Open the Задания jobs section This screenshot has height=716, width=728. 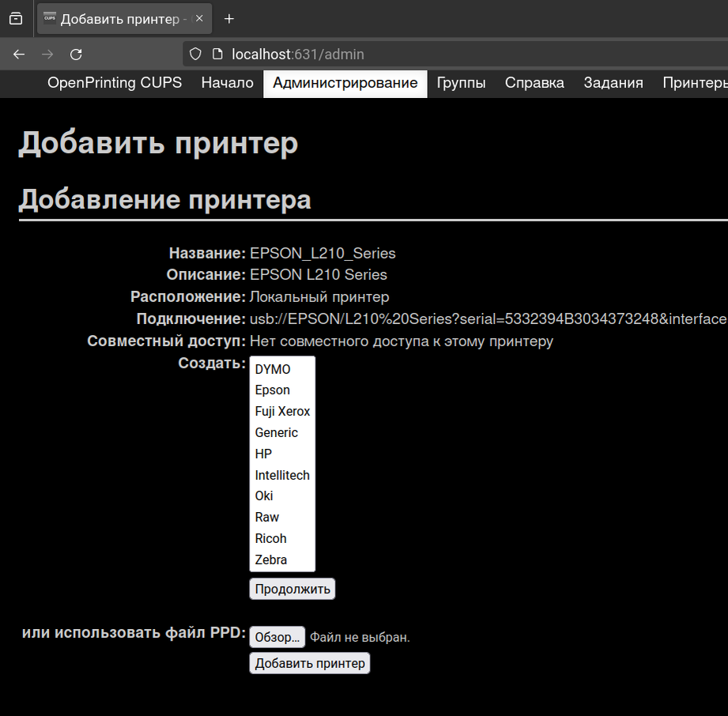pyautogui.click(x=613, y=83)
